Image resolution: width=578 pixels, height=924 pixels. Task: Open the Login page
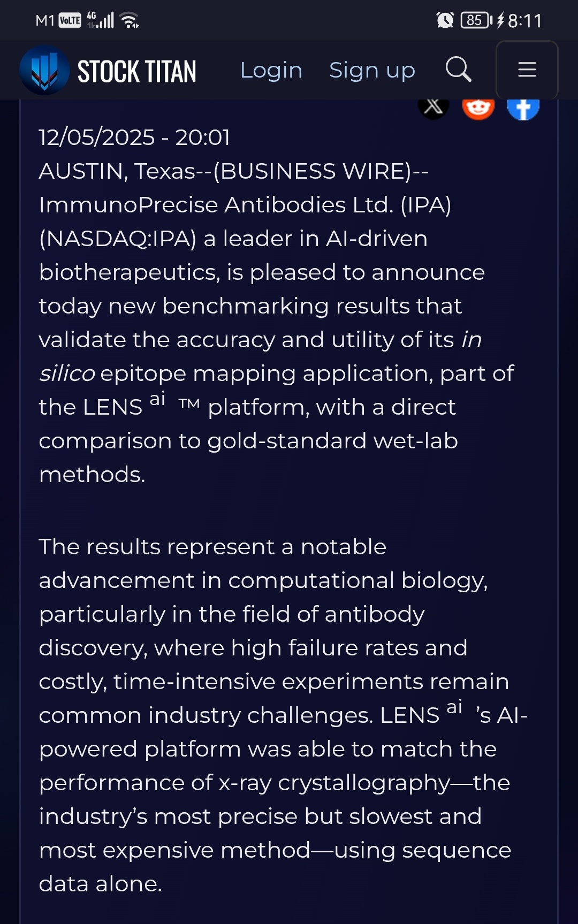coord(271,70)
